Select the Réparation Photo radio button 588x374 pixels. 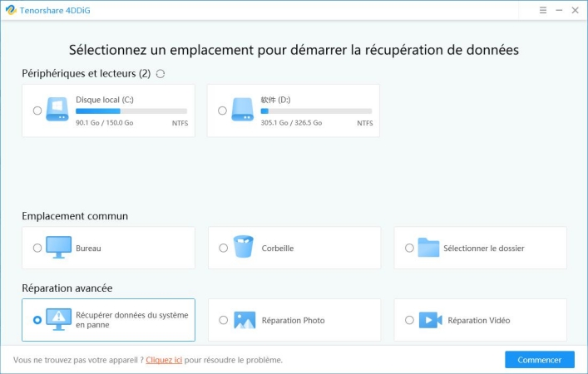point(223,320)
